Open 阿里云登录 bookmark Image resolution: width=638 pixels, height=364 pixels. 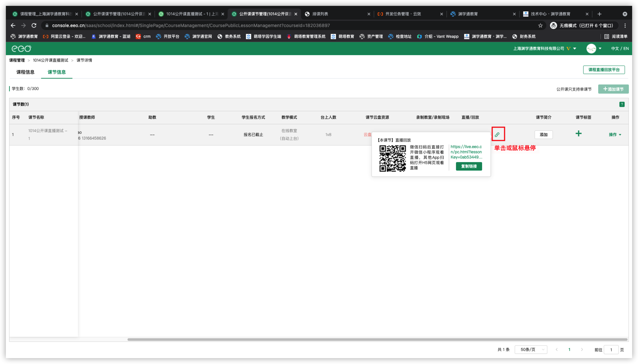64,37
